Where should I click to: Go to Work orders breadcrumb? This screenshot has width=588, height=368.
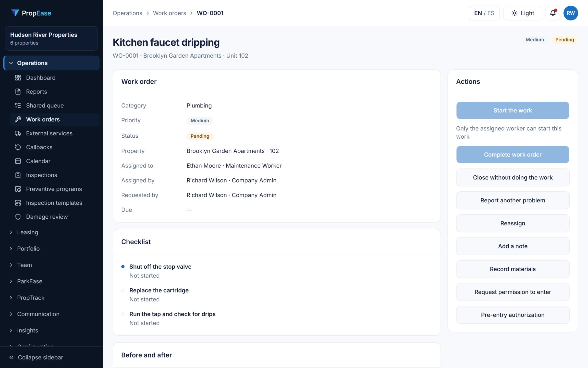(170, 13)
